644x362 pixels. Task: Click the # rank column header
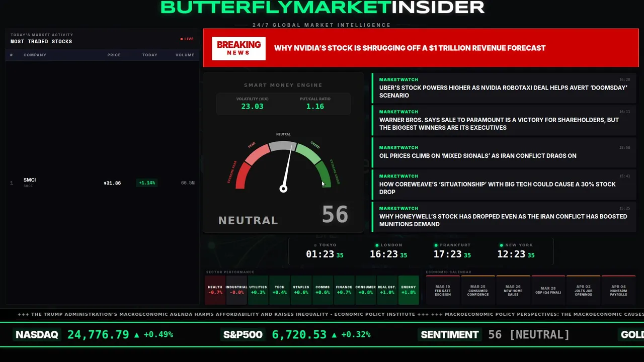12,55
